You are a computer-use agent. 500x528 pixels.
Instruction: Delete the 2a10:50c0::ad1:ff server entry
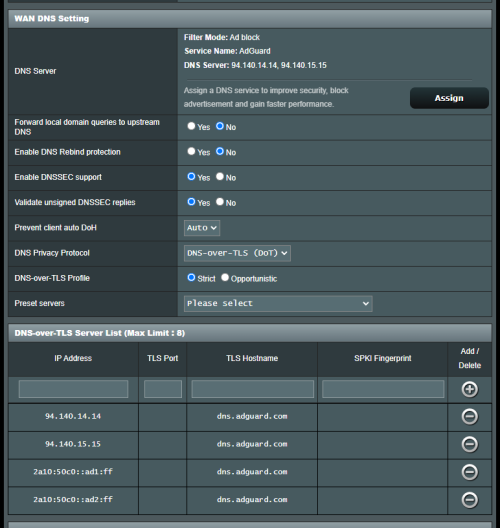pyautogui.click(x=469, y=472)
